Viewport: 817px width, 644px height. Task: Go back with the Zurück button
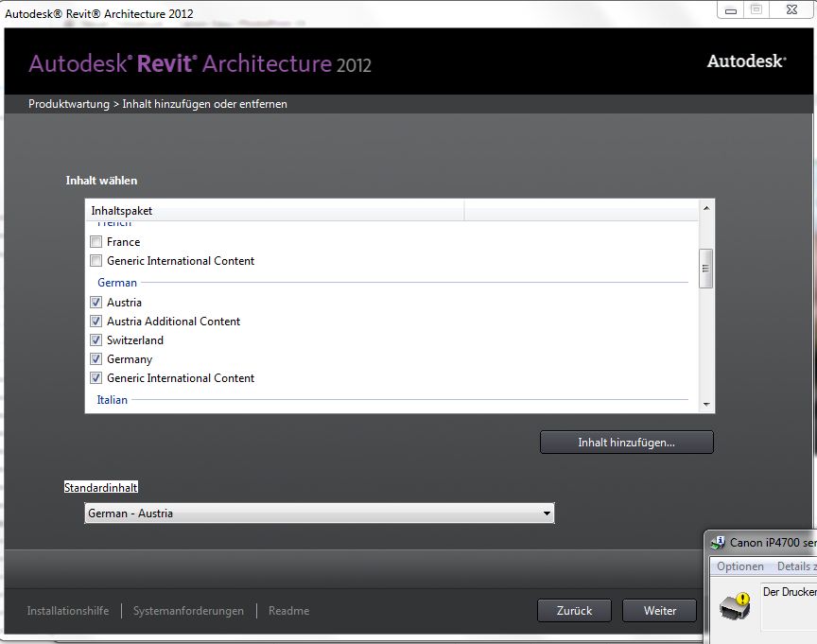pos(574,611)
